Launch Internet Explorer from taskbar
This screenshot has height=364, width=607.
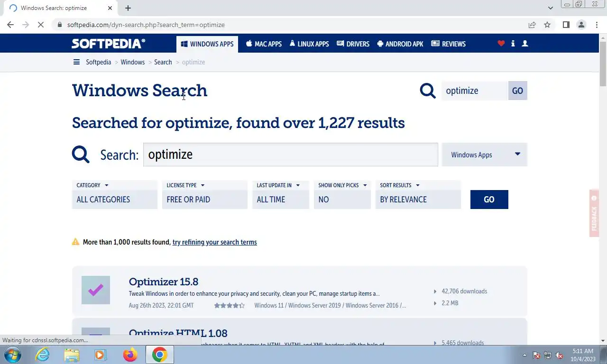pyautogui.click(x=43, y=355)
